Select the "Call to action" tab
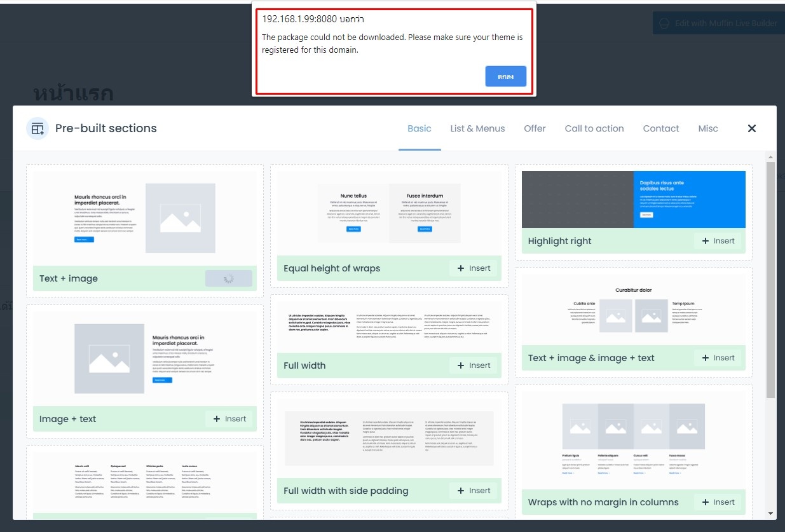 click(x=594, y=128)
